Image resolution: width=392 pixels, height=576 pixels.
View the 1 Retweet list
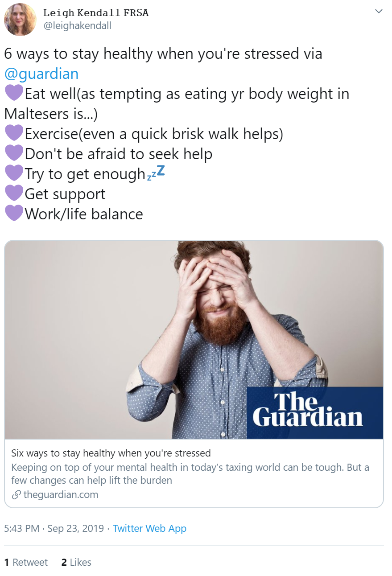pyautogui.click(x=26, y=563)
